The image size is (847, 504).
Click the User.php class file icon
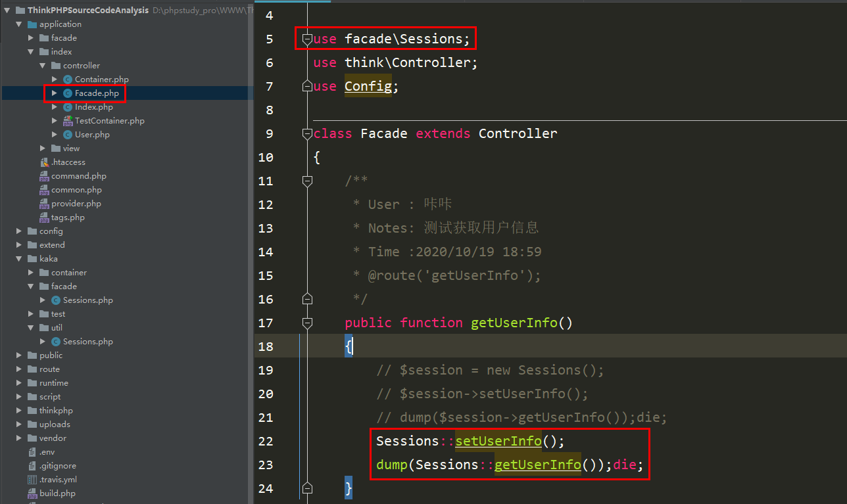[68, 135]
